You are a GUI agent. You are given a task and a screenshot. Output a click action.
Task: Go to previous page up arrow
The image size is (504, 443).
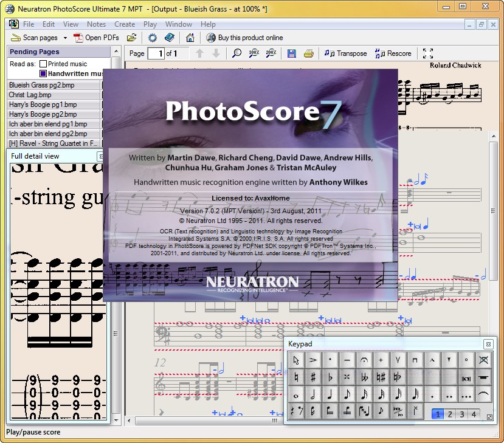(199, 53)
